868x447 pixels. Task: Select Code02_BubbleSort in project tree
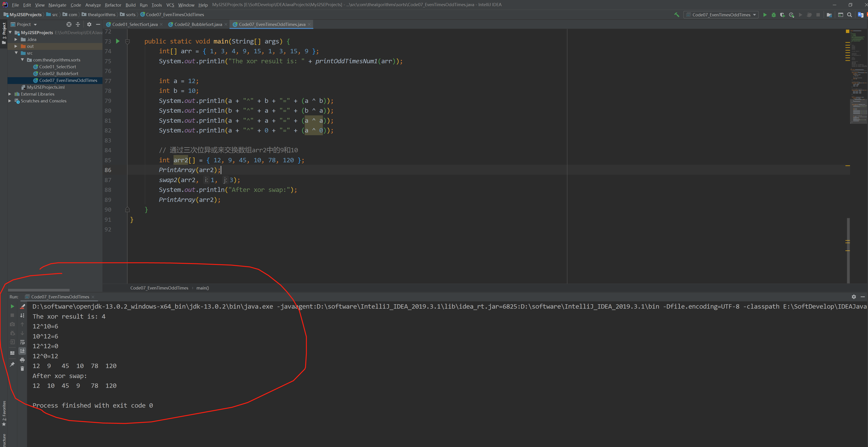pos(58,74)
